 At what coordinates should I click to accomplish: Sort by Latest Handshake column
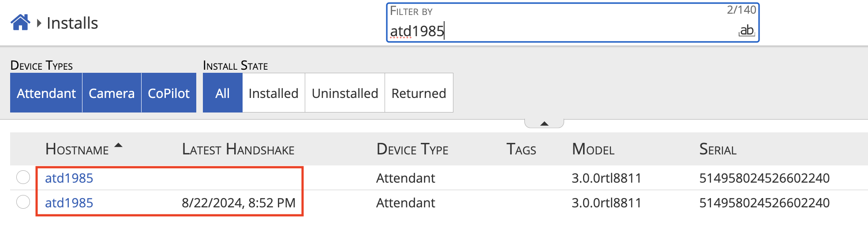(x=238, y=150)
